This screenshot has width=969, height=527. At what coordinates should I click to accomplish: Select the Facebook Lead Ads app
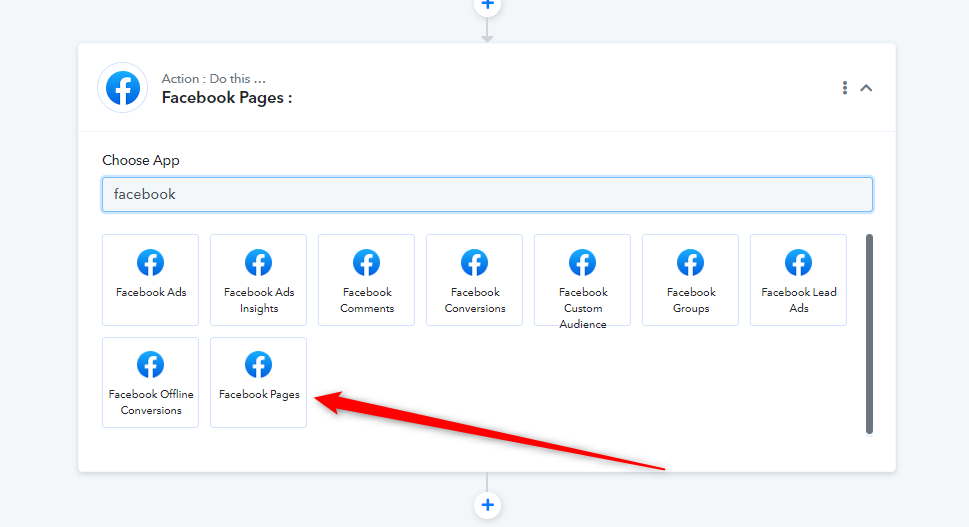pos(798,280)
